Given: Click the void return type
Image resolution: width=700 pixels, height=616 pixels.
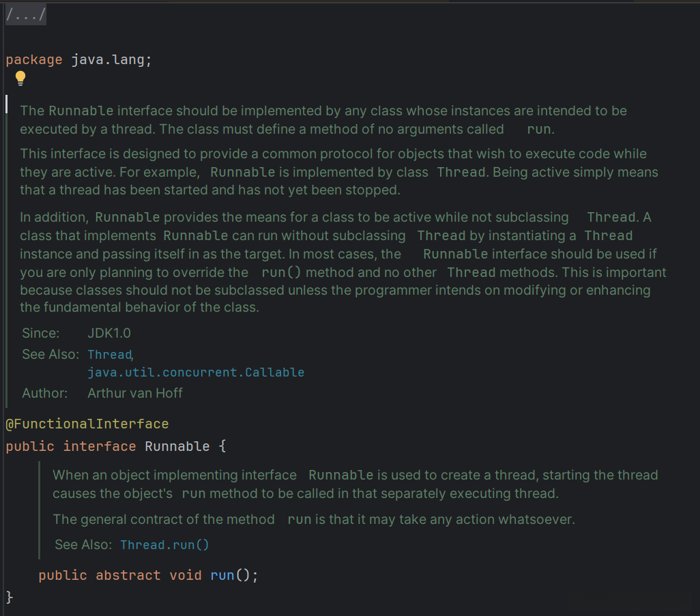Looking at the screenshot, I should [x=186, y=576].
